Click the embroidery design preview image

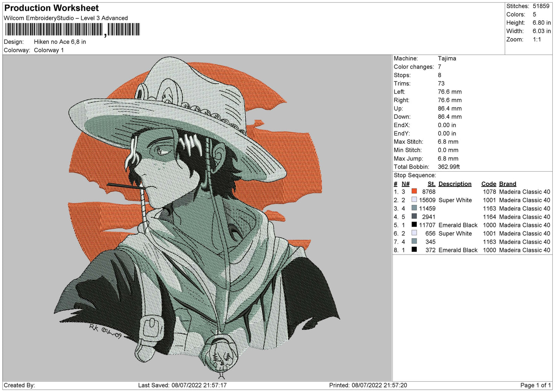point(197,217)
